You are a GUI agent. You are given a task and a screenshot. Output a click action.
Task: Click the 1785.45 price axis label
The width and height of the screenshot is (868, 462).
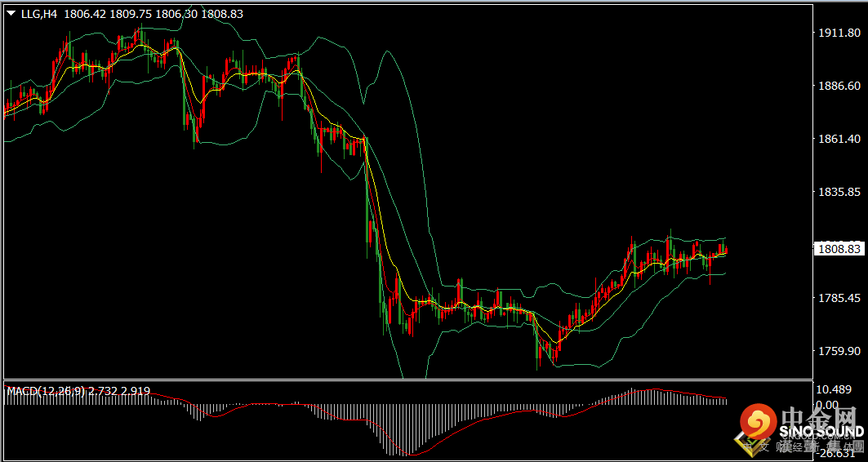pyautogui.click(x=839, y=298)
